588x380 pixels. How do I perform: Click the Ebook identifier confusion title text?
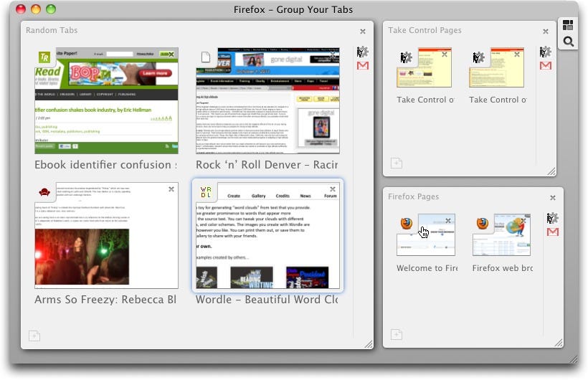(x=105, y=165)
